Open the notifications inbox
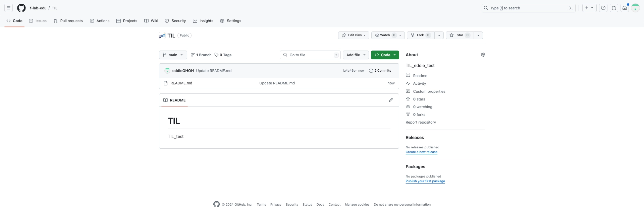 click(625, 8)
